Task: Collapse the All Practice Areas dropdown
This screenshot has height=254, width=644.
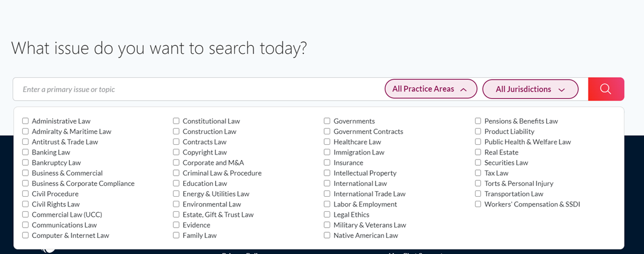Action: (x=431, y=89)
